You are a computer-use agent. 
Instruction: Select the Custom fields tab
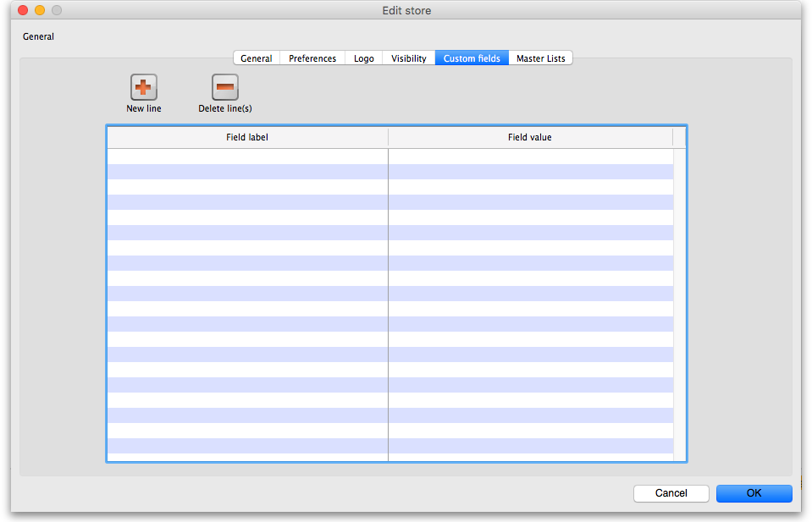click(x=471, y=58)
